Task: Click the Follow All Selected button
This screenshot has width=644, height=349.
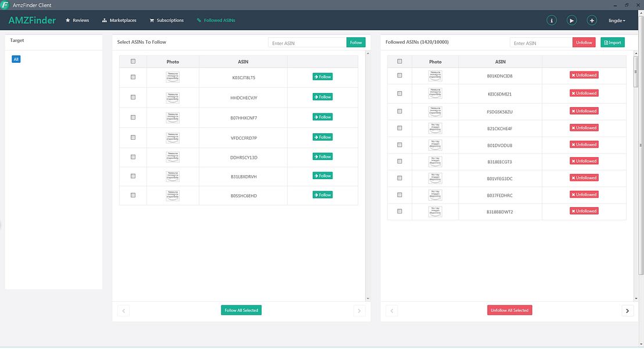Action: [241, 311]
